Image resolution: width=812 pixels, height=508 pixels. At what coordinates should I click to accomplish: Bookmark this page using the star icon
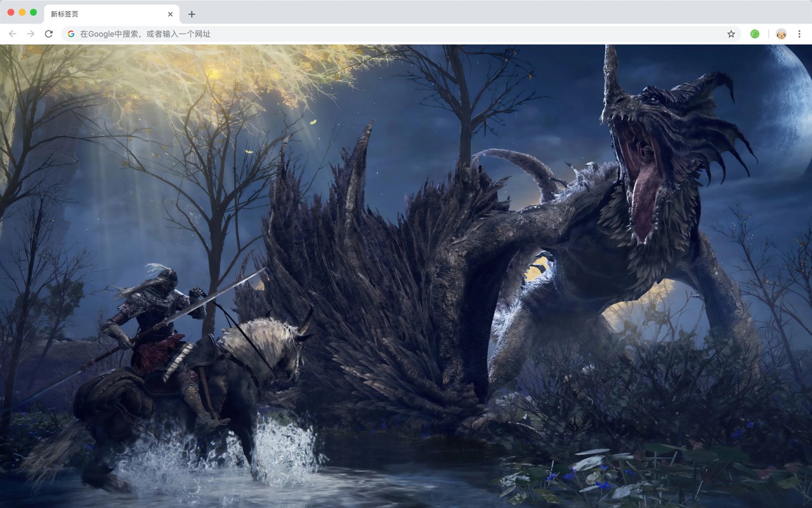(x=731, y=34)
